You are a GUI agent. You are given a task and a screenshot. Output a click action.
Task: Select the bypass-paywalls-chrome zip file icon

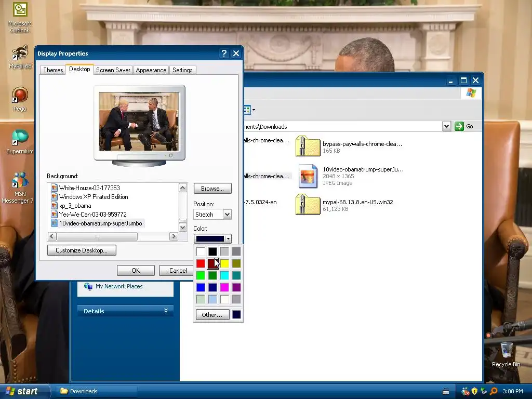pos(308,146)
